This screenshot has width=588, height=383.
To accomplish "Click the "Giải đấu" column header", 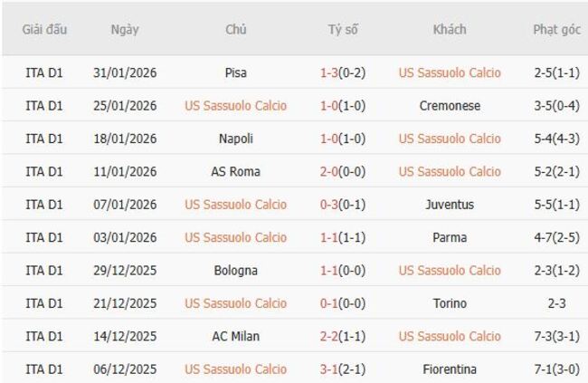I will tap(45, 29).
